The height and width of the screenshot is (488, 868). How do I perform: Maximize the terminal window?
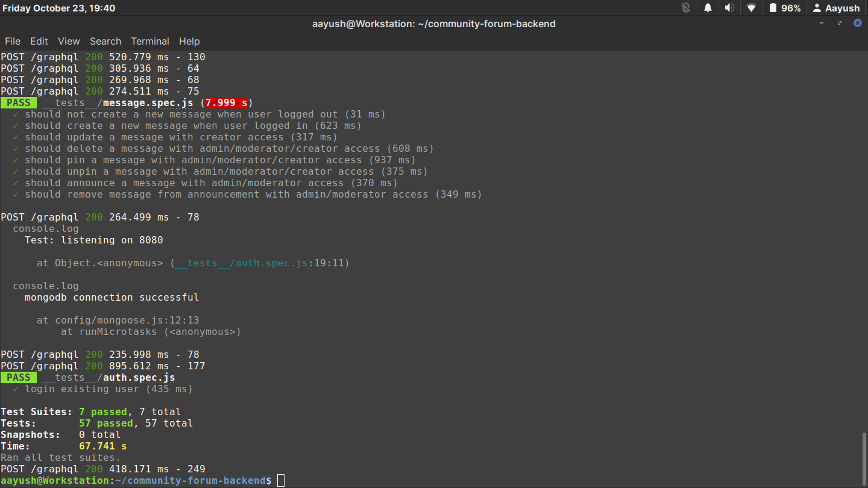coord(840,23)
